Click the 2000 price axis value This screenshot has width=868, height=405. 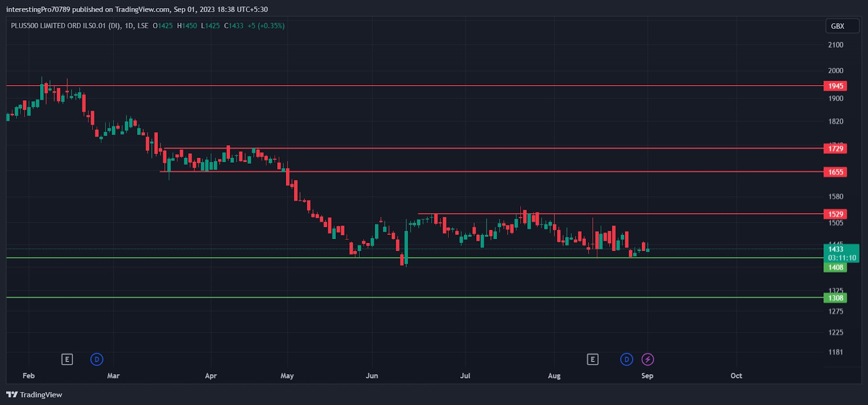(x=835, y=70)
